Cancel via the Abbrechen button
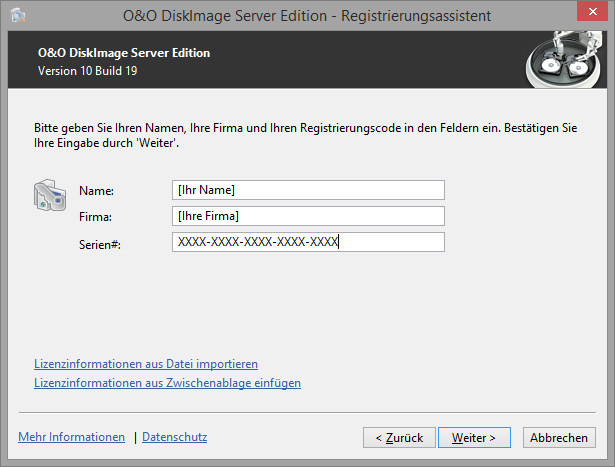The width and height of the screenshot is (615, 467). click(559, 438)
